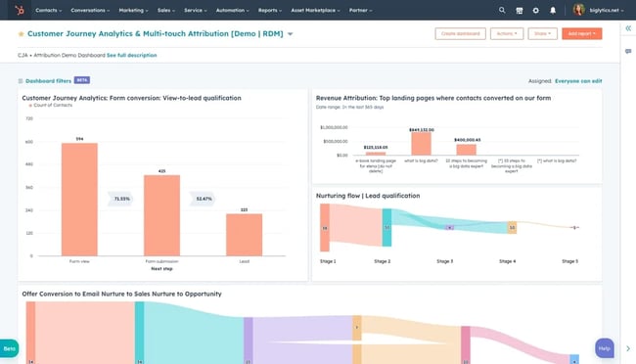This screenshot has width=636, height=364.
Task: Click the Dashboard filters icon
Action: [x=21, y=81]
